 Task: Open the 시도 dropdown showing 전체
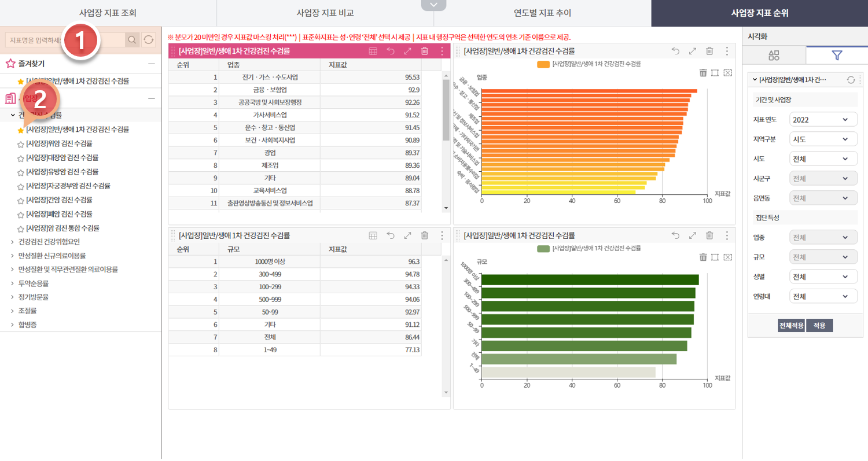point(823,159)
